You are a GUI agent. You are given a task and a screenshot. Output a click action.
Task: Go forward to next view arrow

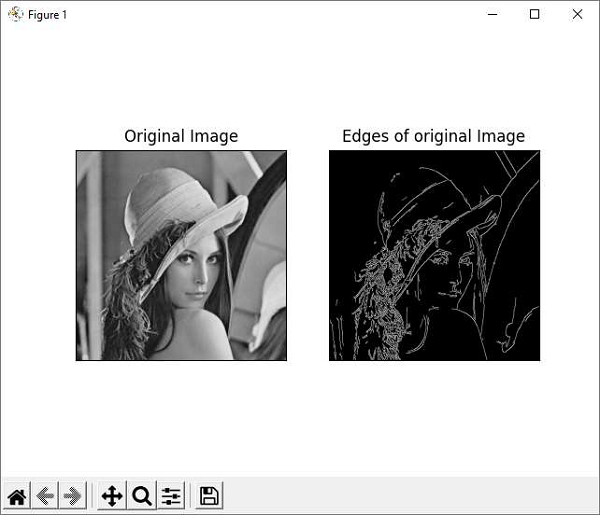pos(71,496)
